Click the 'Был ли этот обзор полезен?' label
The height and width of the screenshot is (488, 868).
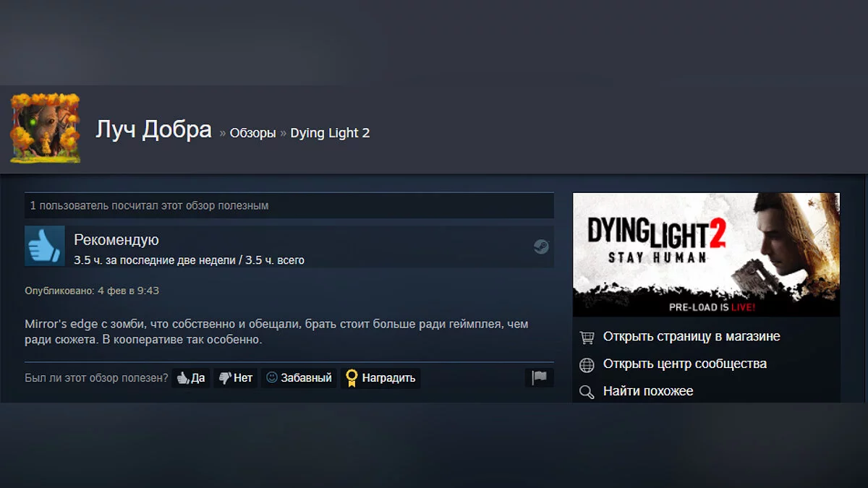pos(96,377)
